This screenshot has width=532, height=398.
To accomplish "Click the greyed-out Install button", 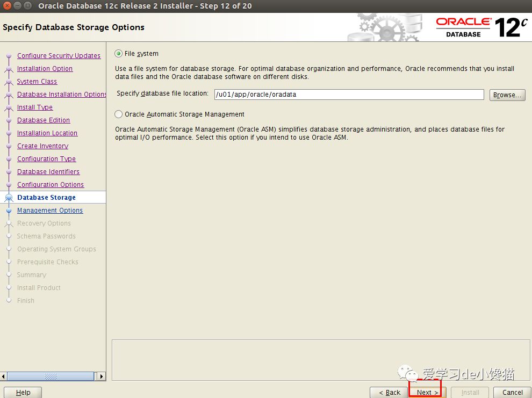I will 470,392.
